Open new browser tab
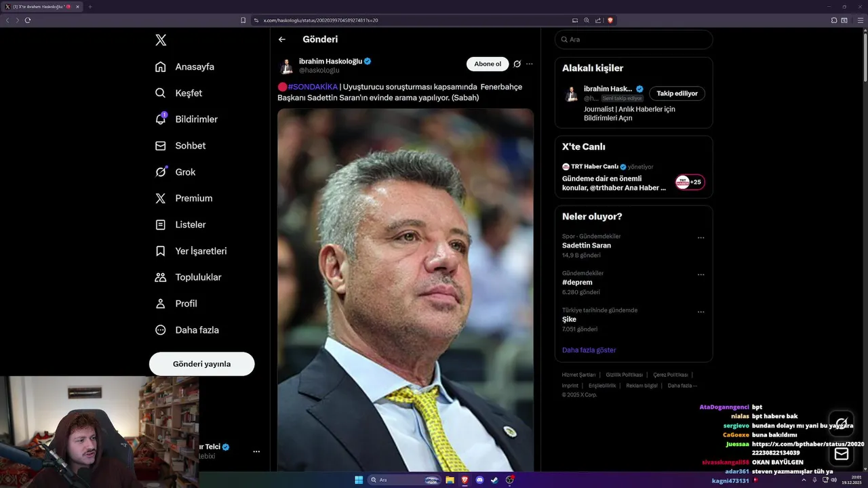Screen dimensions: 868x488 tap(90, 7)
